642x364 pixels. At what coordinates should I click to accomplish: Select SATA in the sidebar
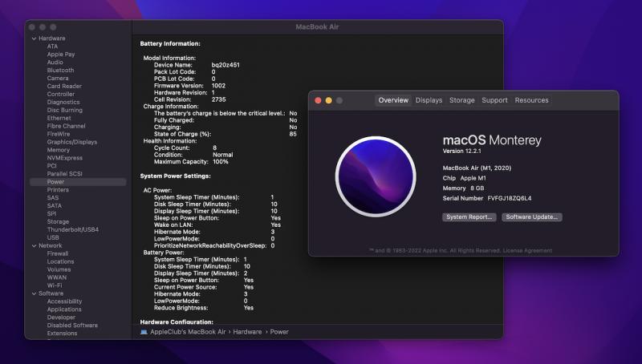point(54,206)
